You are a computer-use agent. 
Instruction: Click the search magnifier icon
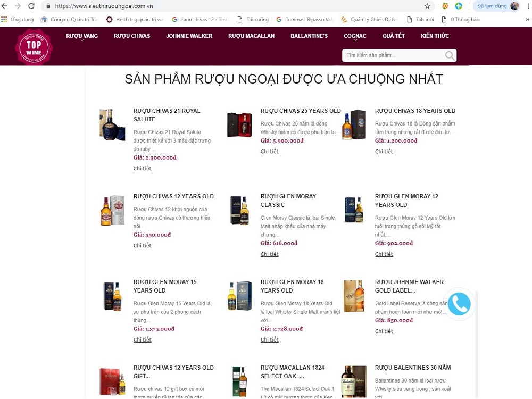tap(450, 55)
